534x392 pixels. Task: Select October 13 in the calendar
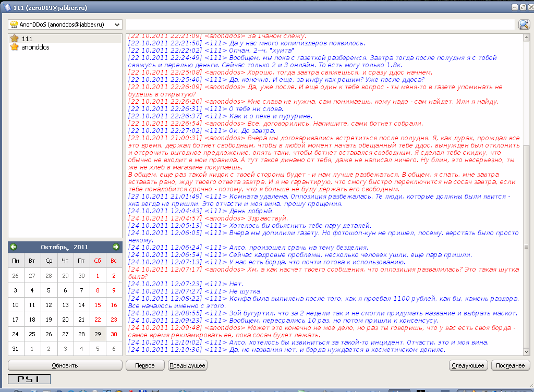point(65,305)
